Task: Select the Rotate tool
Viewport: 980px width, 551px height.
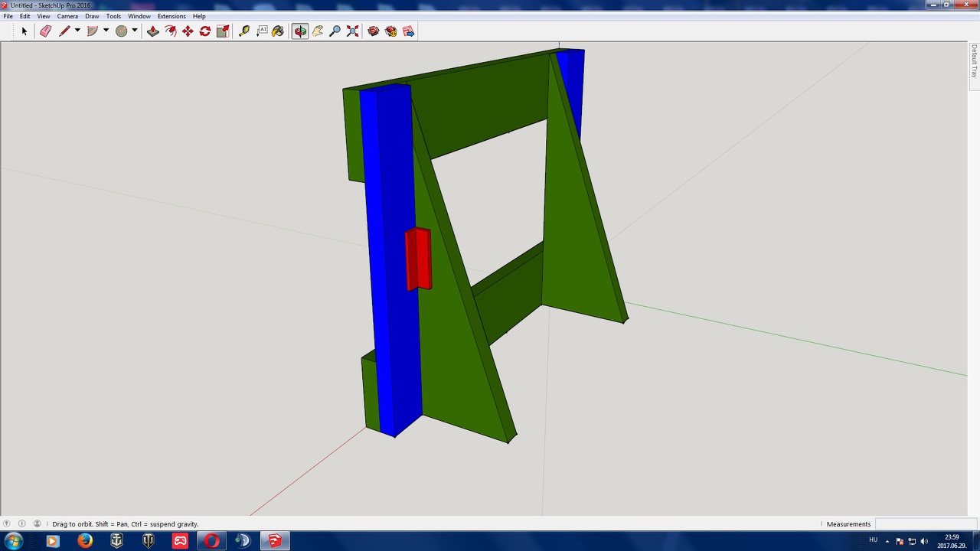Action: 205,31
